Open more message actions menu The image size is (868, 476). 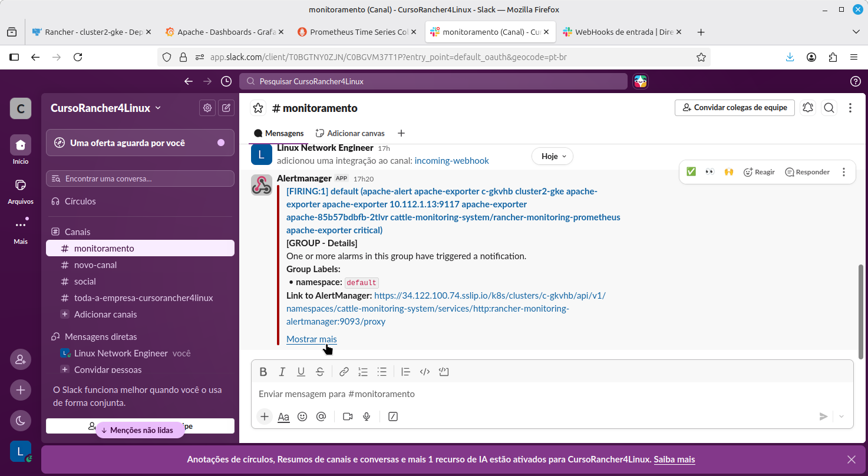click(844, 172)
